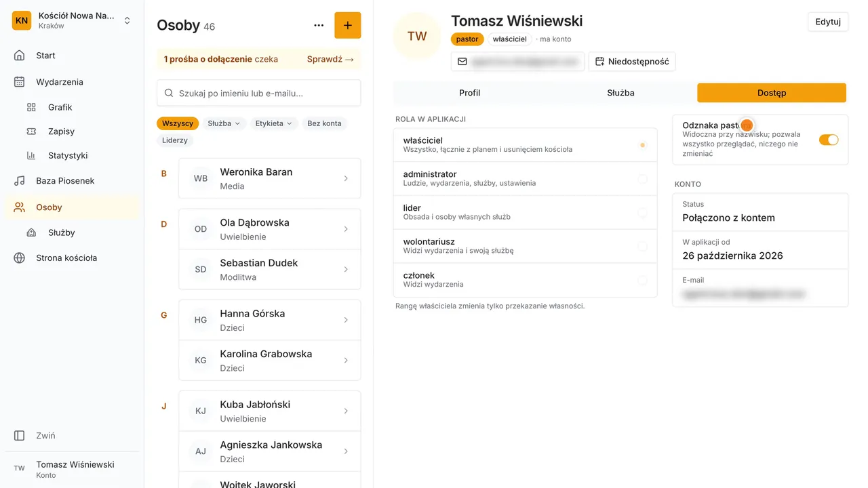Click the Baza Piosenek music note icon
Image resolution: width=868 pixels, height=488 pixels.
pos(20,181)
